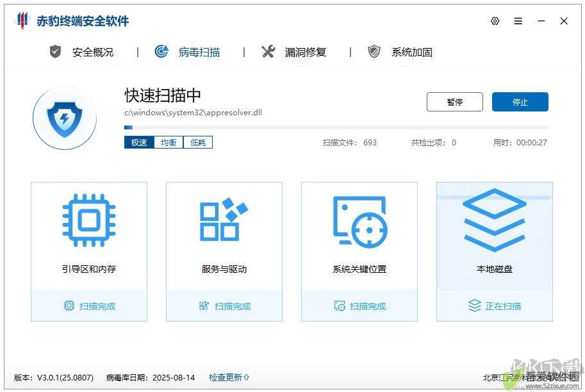
Task: Click the 扫描完成 status under 服务与驱动
Action: [x=233, y=306]
